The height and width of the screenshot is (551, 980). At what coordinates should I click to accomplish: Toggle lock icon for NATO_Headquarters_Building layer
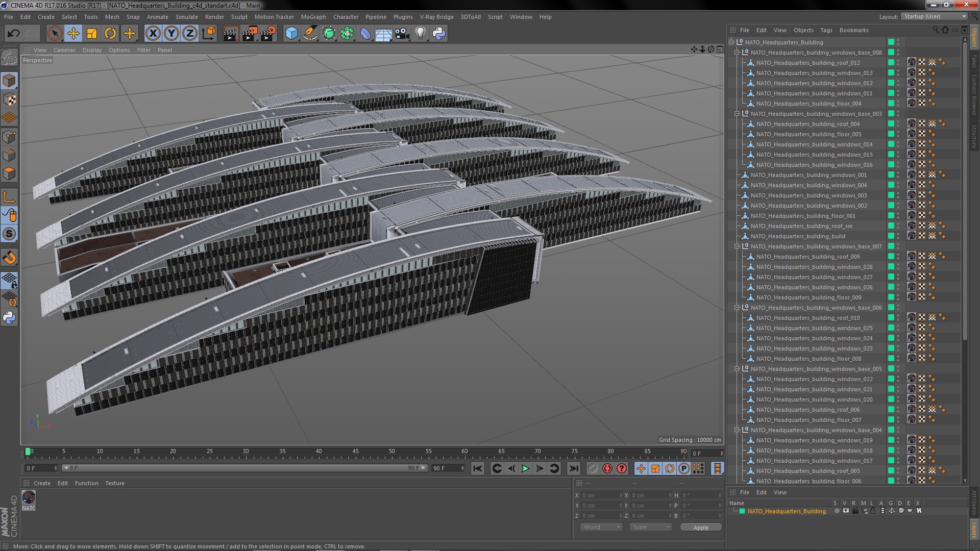tap(873, 511)
